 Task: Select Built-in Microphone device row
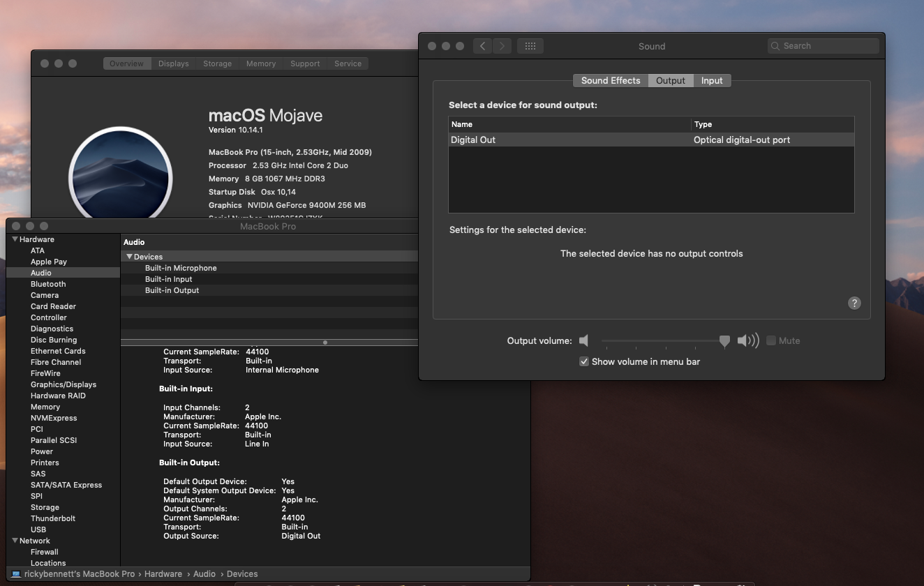click(x=269, y=268)
